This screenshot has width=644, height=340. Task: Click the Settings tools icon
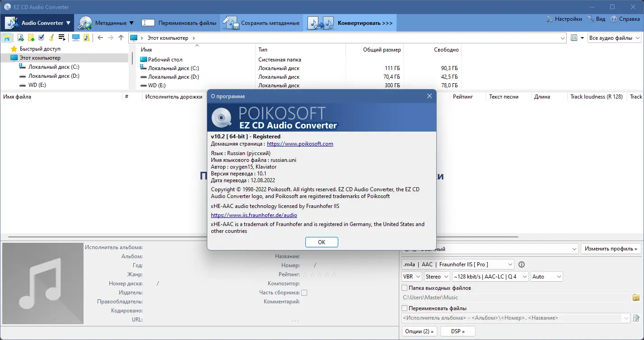pyautogui.click(x=550, y=19)
